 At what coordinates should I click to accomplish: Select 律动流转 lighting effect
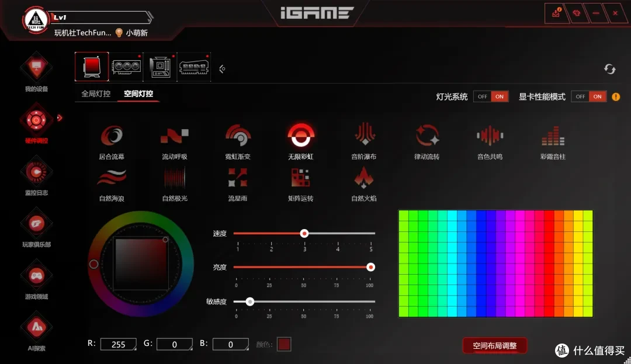click(427, 142)
